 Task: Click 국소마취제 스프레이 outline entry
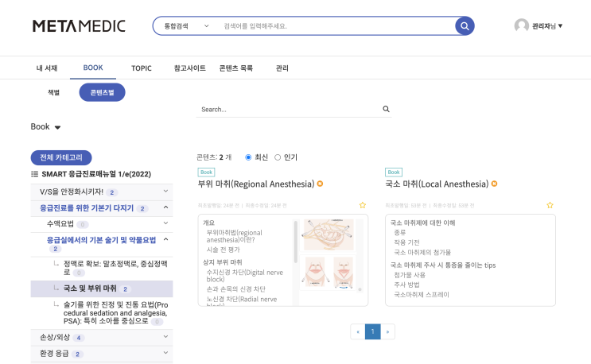tap(422, 295)
